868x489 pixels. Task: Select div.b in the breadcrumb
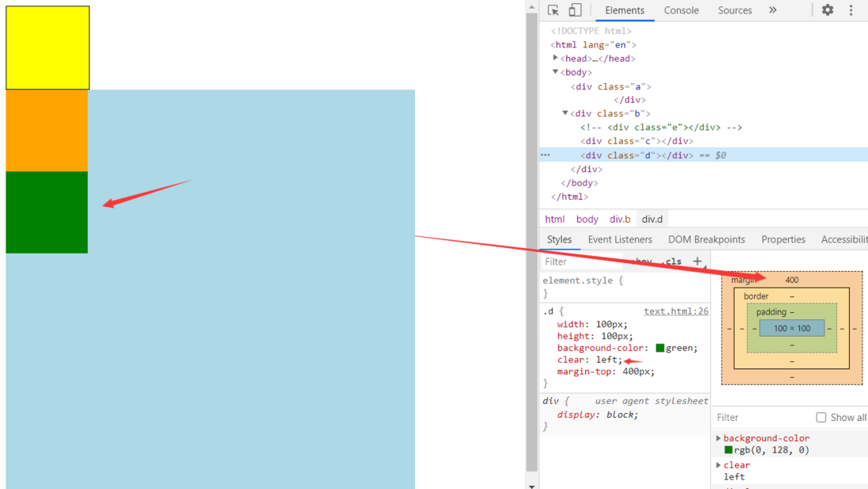point(620,219)
